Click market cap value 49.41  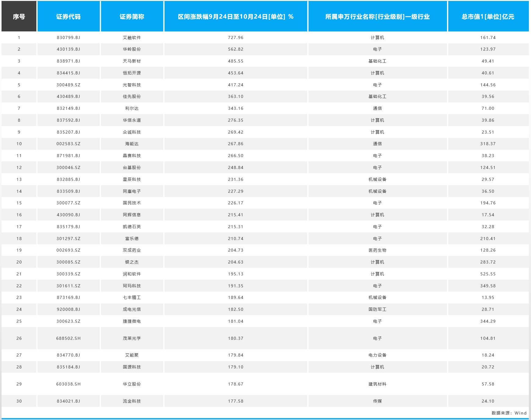488,61
